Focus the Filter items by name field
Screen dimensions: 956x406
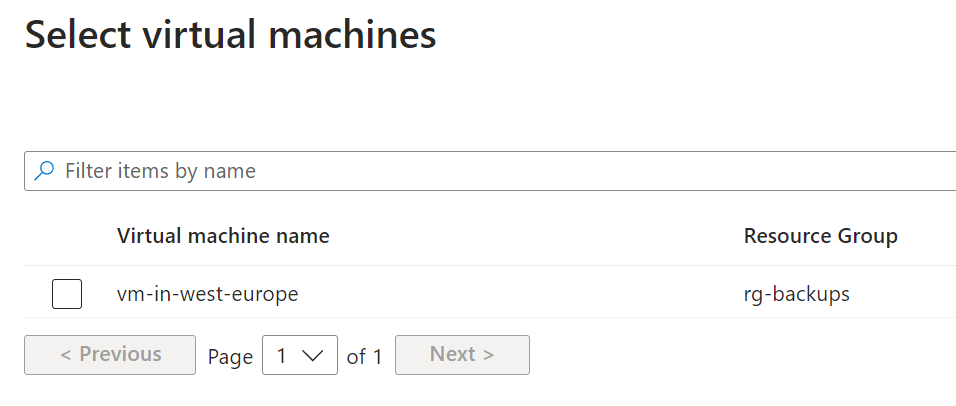click(x=490, y=171)
